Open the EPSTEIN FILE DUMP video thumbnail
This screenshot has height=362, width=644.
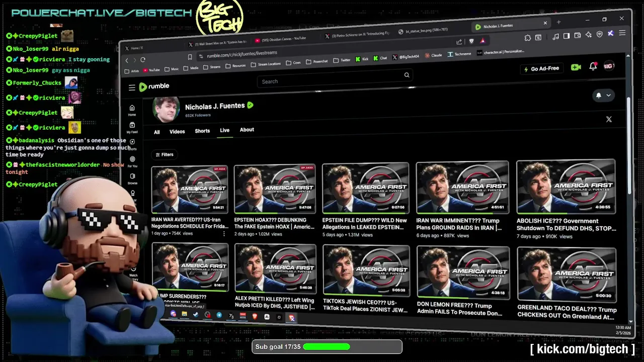(x=365, y=189)
